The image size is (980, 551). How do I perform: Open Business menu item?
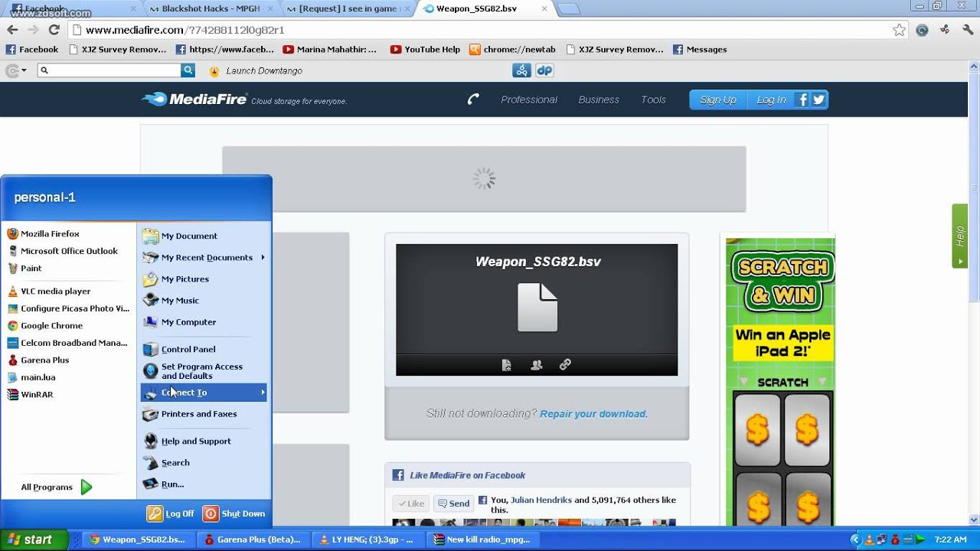599,99
